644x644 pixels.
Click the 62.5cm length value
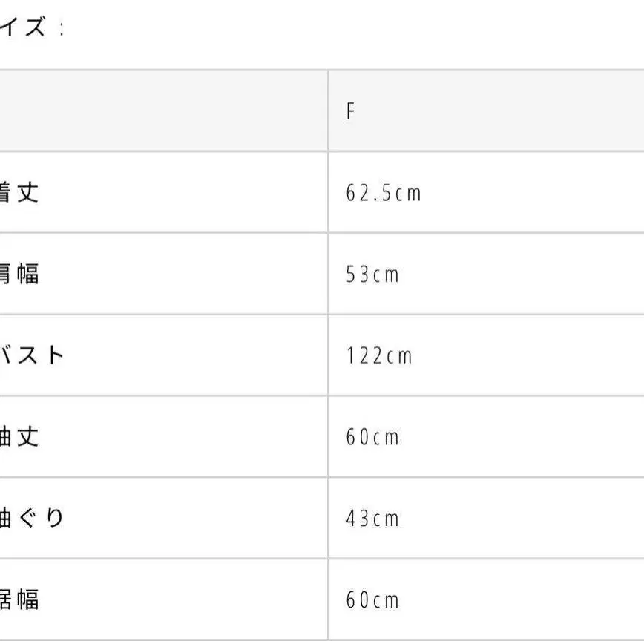pos(383,193)
